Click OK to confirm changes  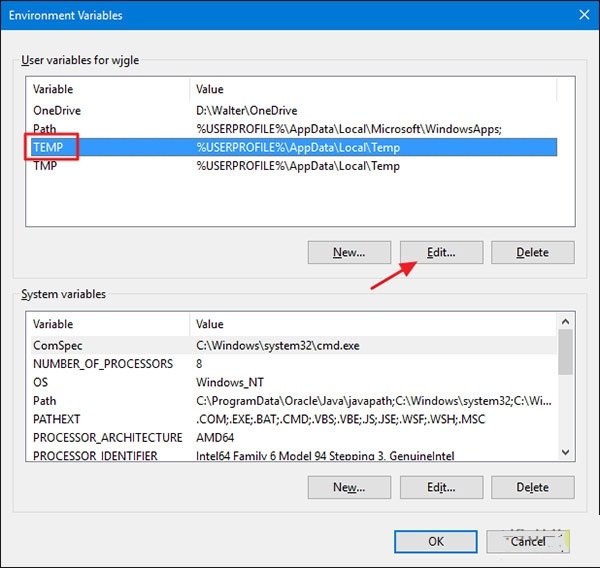[436, 541]
